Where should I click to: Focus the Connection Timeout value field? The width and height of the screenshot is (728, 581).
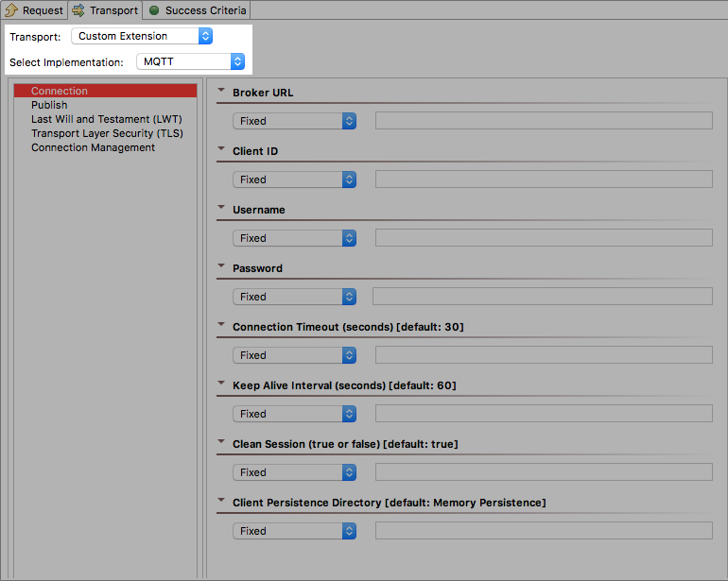click(544, 355)
